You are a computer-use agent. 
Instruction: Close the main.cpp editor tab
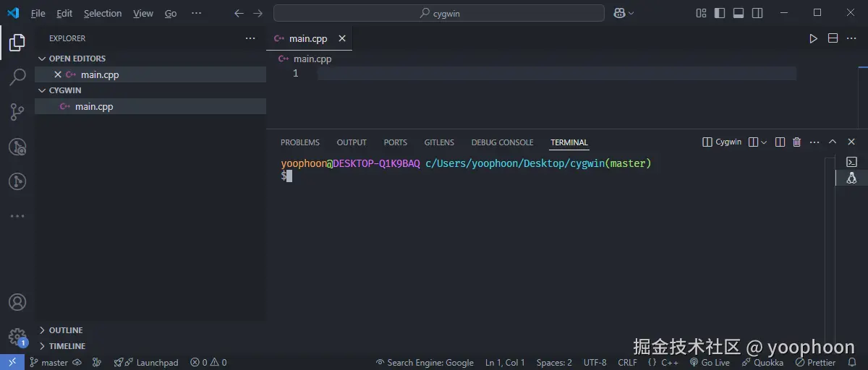pyautogui.click(x=342, y=38)
